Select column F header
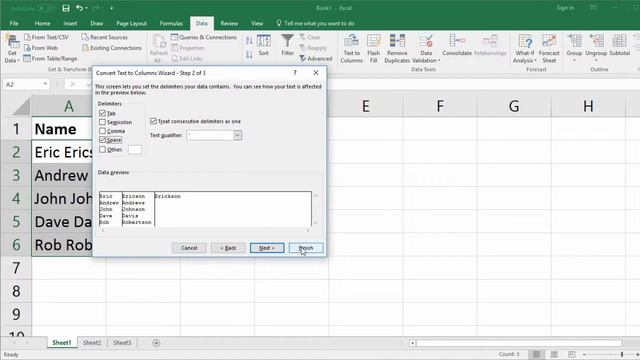This screenshot has width=640, height=360. click(x=440, y=106)
